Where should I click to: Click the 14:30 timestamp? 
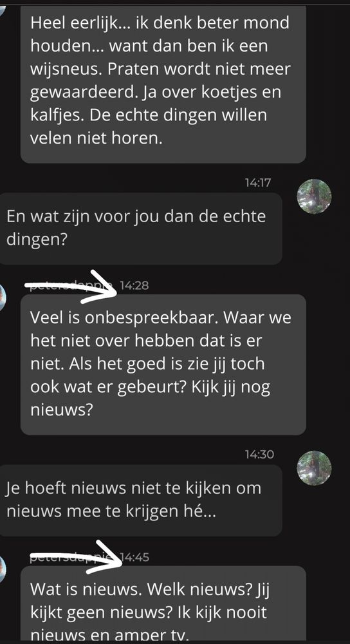pos(259,454)
